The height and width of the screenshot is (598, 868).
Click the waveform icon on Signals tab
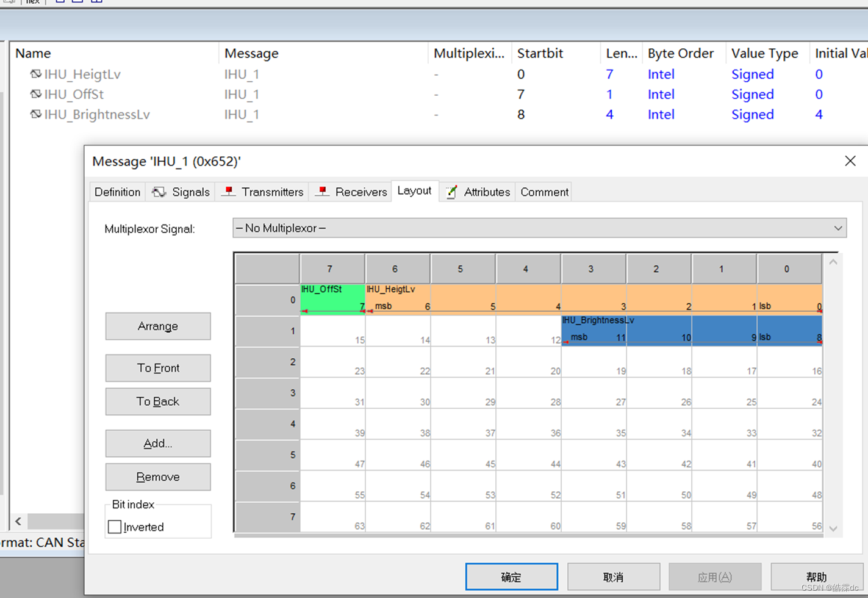pyautogui.click(x=159, y=191)
